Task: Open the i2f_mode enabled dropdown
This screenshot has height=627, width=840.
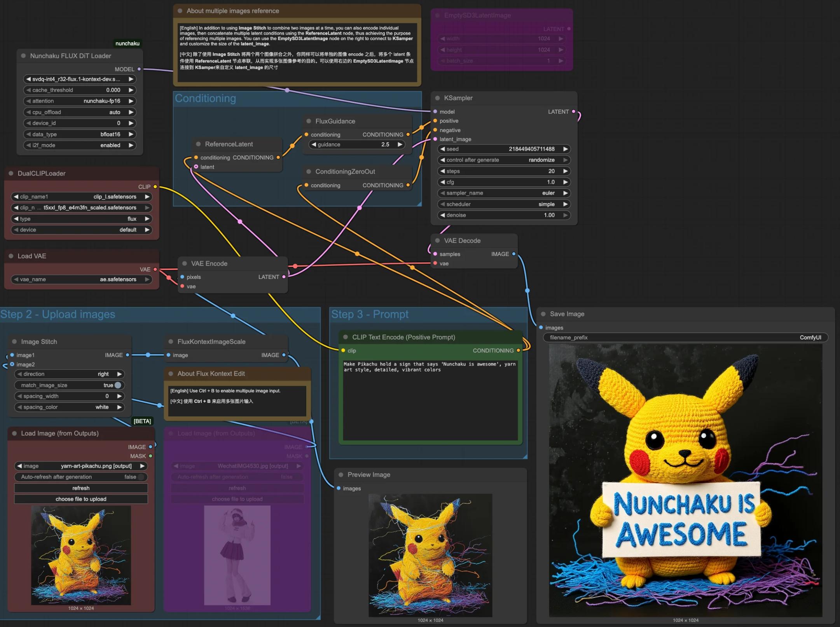Action: point(80,145)
